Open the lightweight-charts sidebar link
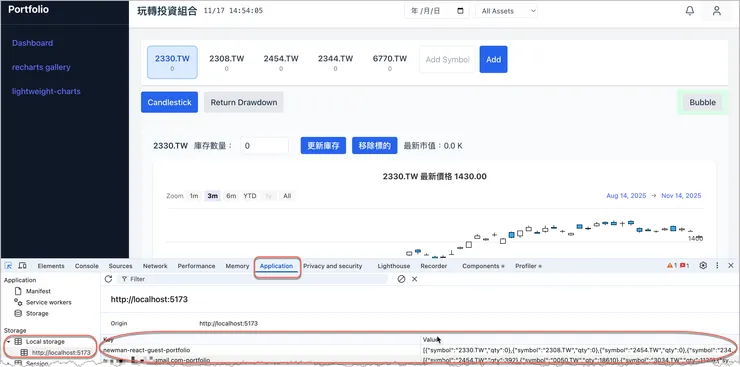The width and height of the screenshot is (740, 367). click(x=46, y=92)
